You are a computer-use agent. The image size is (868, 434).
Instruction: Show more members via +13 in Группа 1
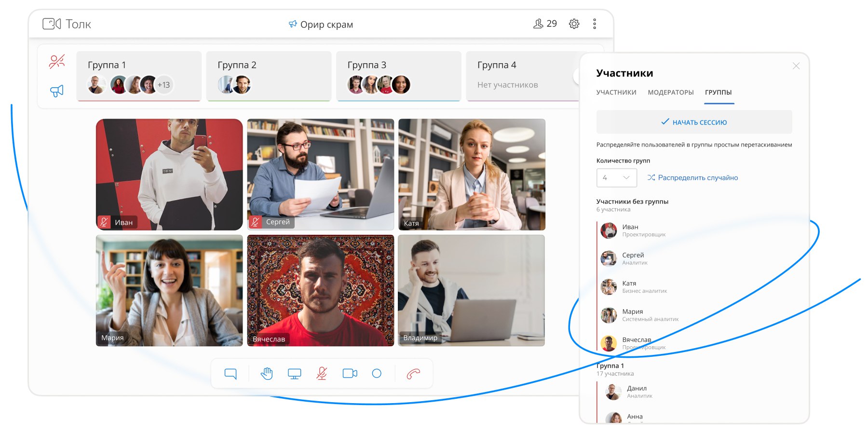(x=163, y=85)
